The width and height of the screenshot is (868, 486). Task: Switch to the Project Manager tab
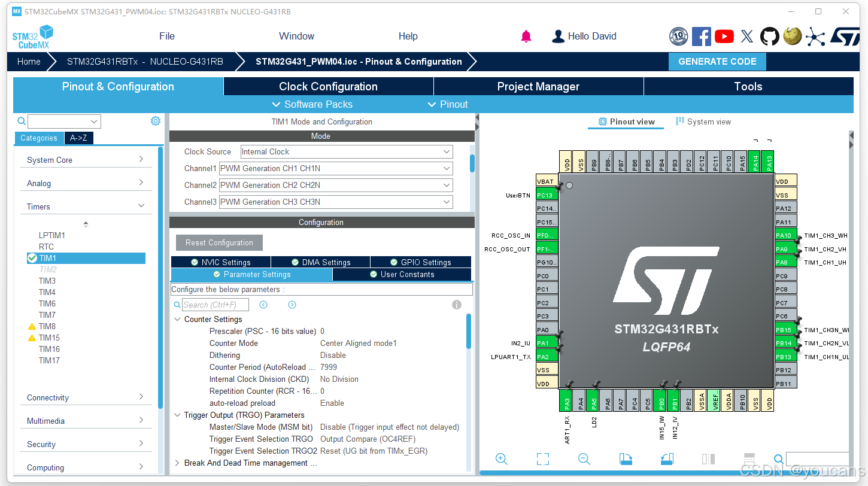(x=538, y=87)
